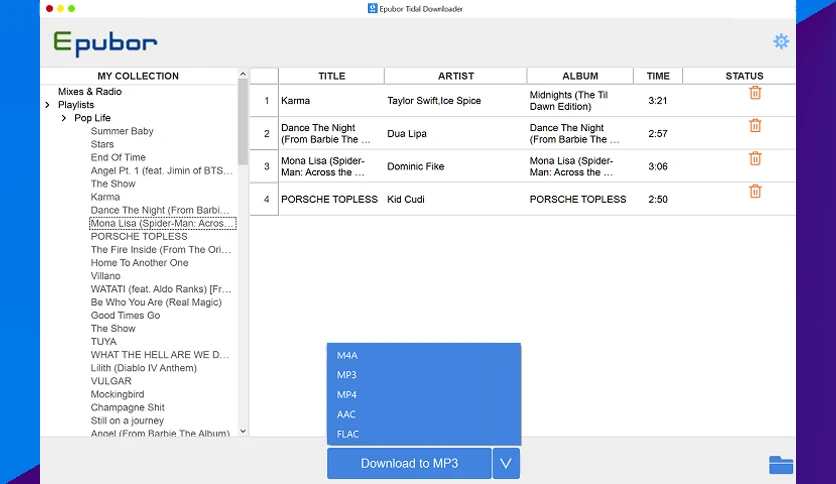Select End Of Time track
836x484 pixels.
tap(118, 157)
